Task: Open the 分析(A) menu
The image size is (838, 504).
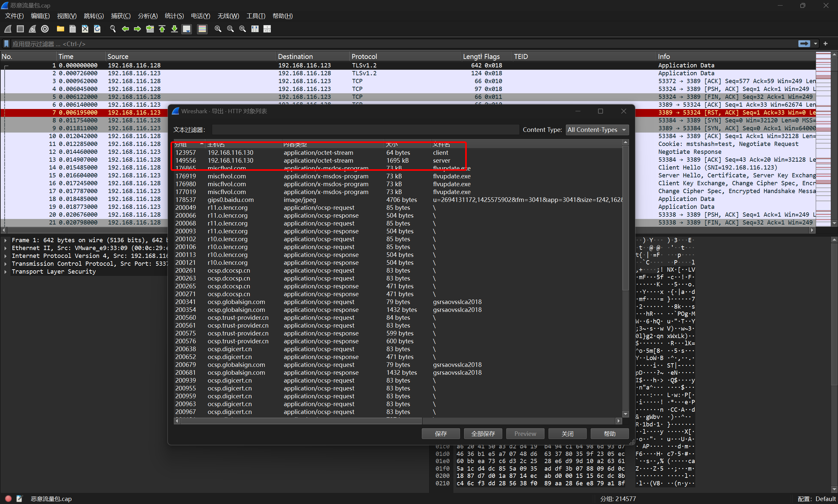Action: 148,16
